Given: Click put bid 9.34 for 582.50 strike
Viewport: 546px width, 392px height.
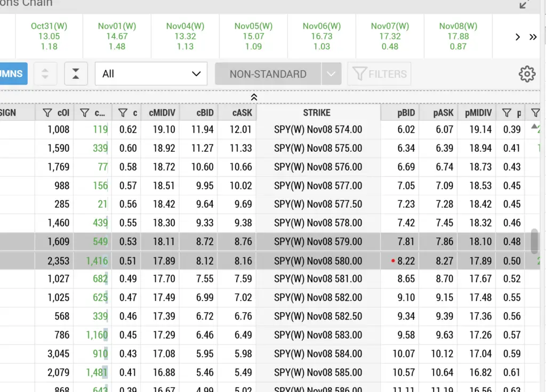Looking at the screenshot, I should click(x=406, y=316).
